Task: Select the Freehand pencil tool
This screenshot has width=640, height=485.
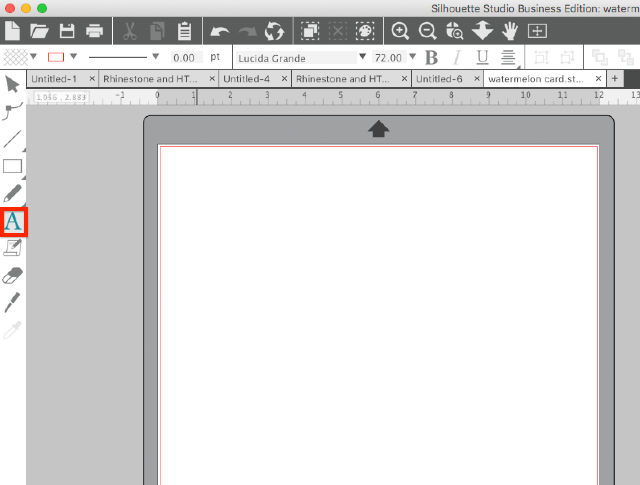Action: click(12, 194)
